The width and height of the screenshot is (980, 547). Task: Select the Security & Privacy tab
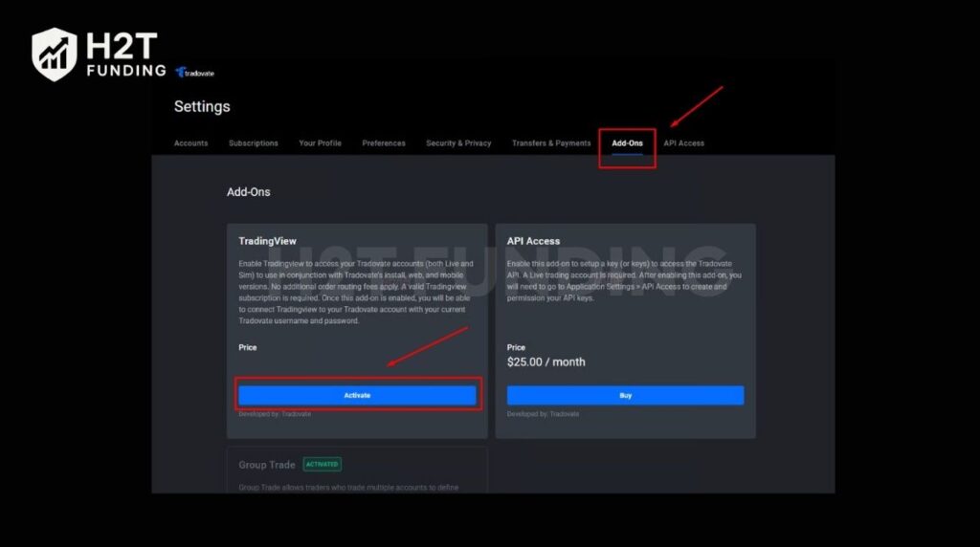458,143
